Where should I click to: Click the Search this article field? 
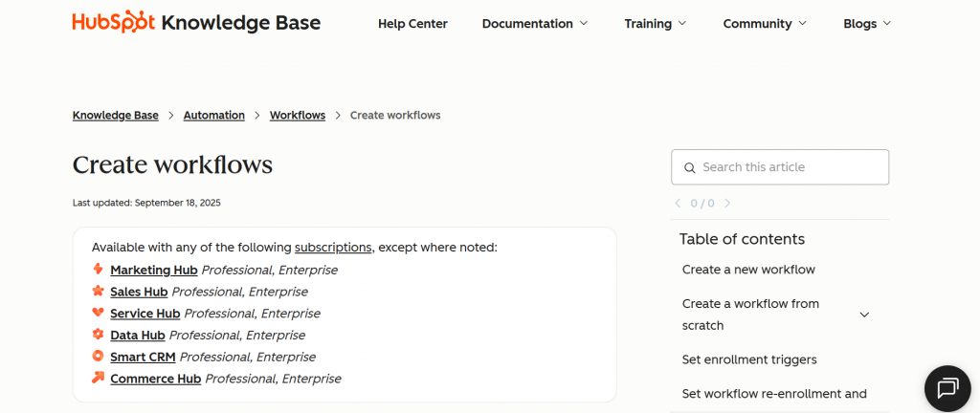click(x=780, y=167)
